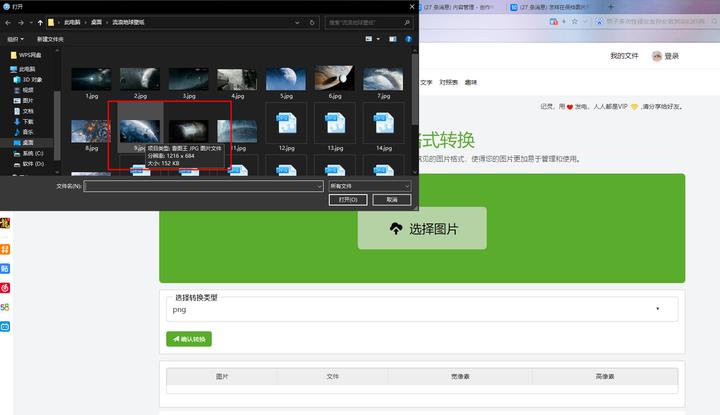Select the 1.jpg thumbnail
Viewport: 720px width, 415px height.
pyautogui.click(x=91, y=79)
